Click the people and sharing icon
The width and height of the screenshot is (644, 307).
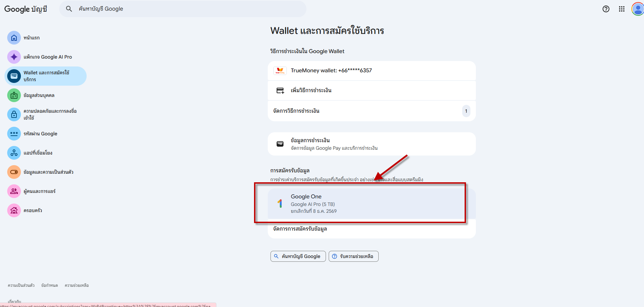pos(14,191)
